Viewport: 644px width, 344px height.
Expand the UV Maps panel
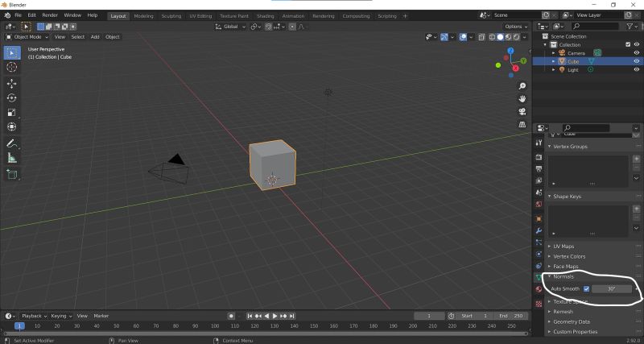563,247
